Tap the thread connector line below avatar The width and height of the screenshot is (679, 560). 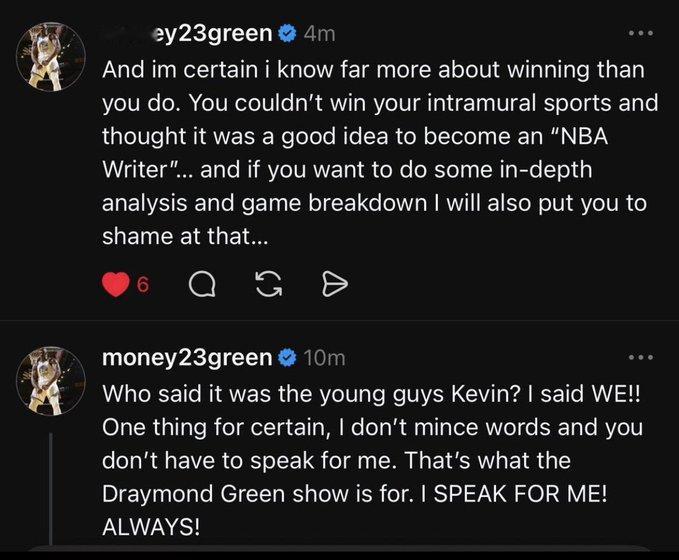[x=51, y=489]
